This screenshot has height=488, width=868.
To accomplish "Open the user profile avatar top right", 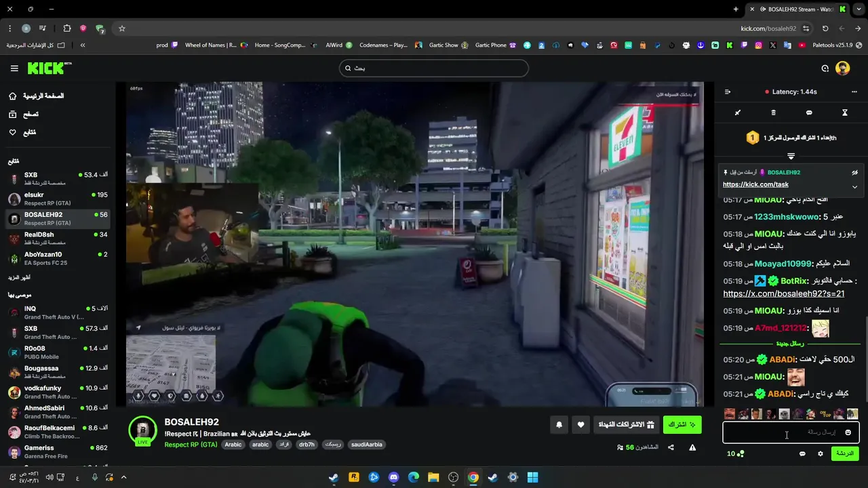I will (843, 68).
